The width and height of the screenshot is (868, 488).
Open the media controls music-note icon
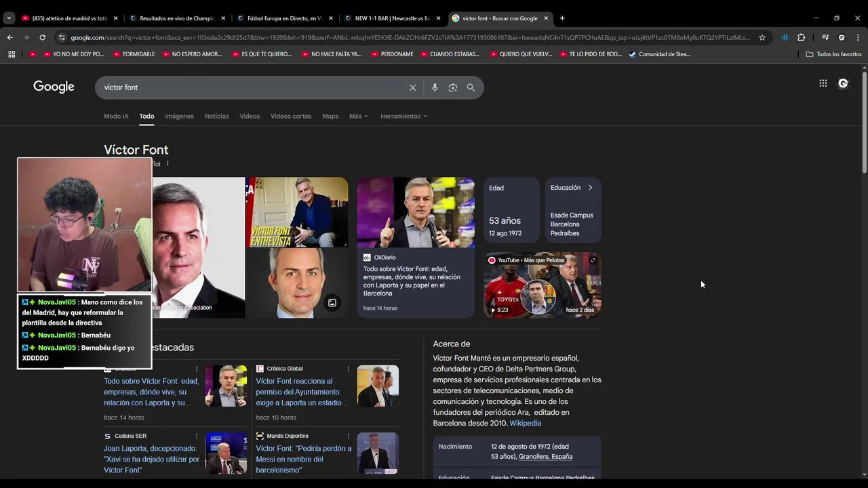click(x=825, y=37)
